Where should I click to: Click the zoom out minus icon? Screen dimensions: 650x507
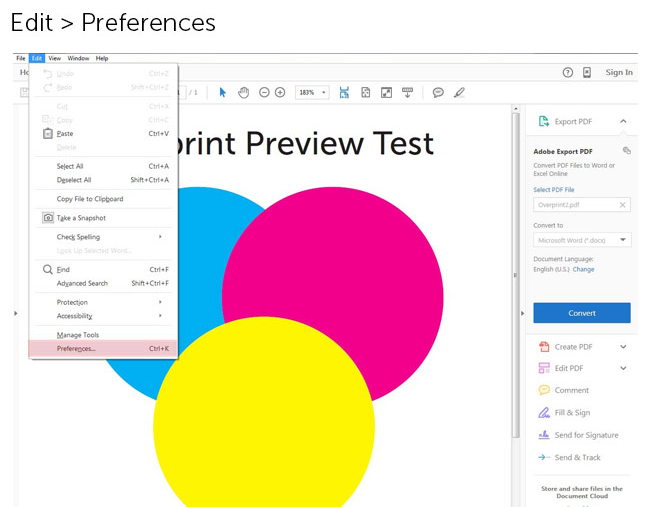[264, 92]
